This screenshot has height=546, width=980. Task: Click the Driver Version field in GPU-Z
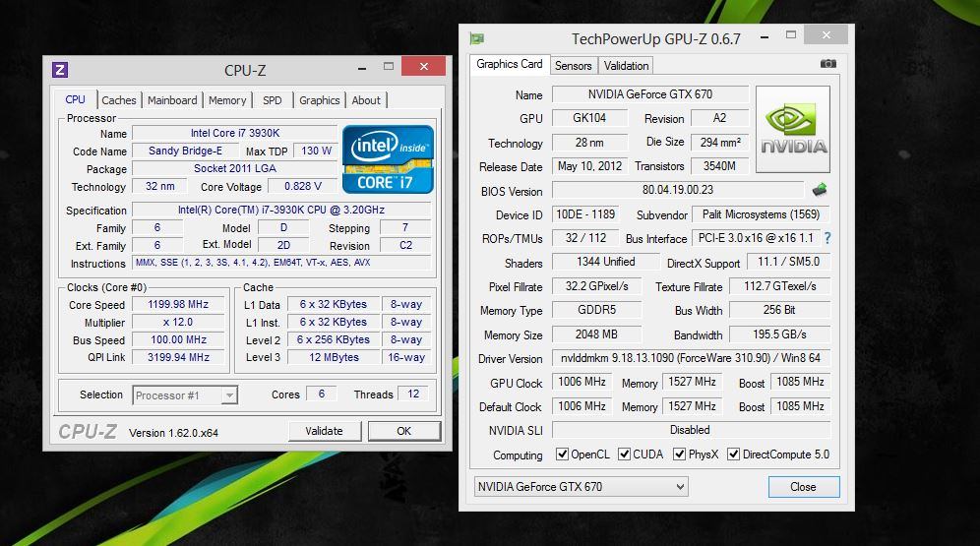[691, 358]
